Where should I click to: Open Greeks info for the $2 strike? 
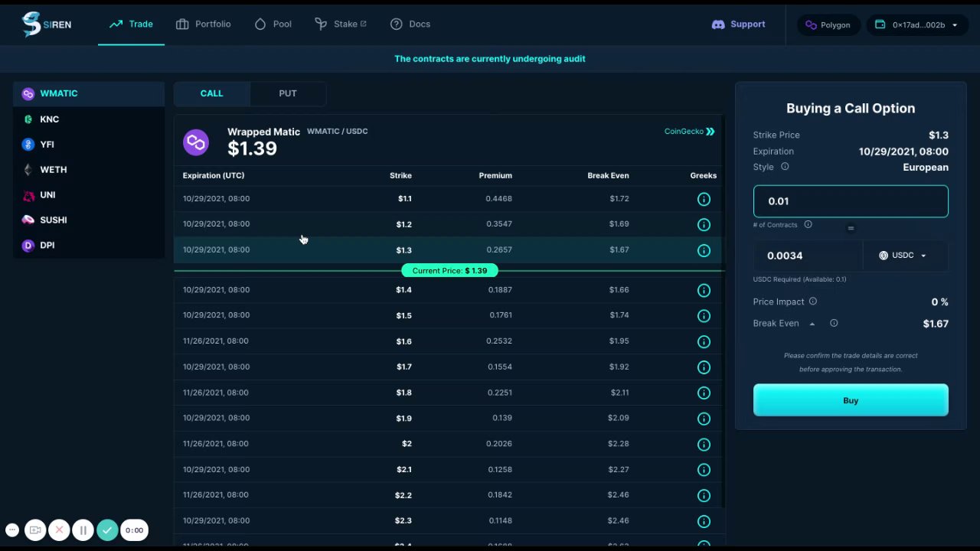(x=704, y=444)
